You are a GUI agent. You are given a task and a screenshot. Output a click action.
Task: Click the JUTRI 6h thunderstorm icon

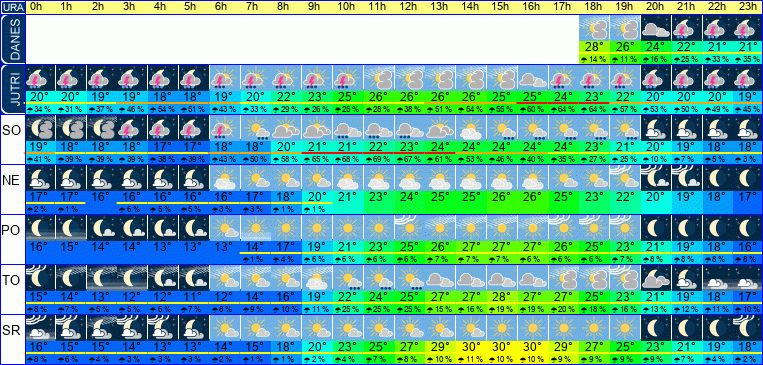pos(224,78)
